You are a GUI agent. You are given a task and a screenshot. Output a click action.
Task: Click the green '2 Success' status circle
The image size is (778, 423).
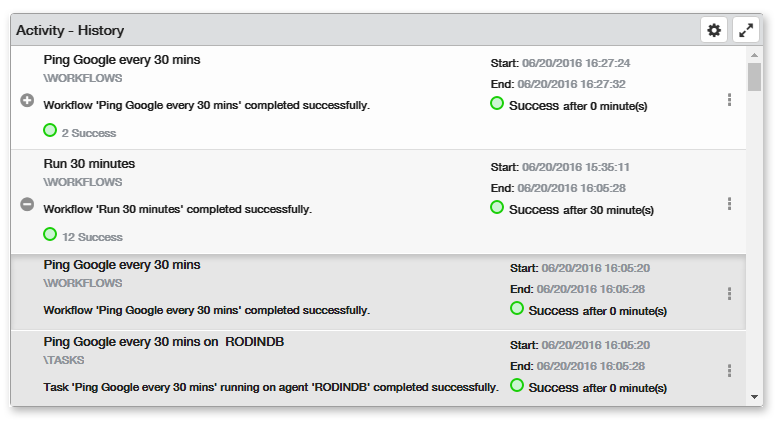tap(50, 130)
